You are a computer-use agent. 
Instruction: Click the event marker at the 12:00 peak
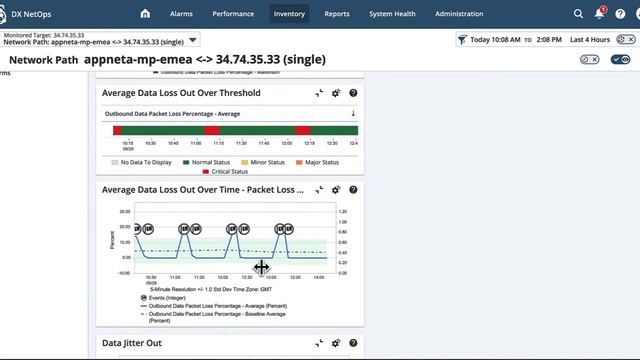coord(231,229)
